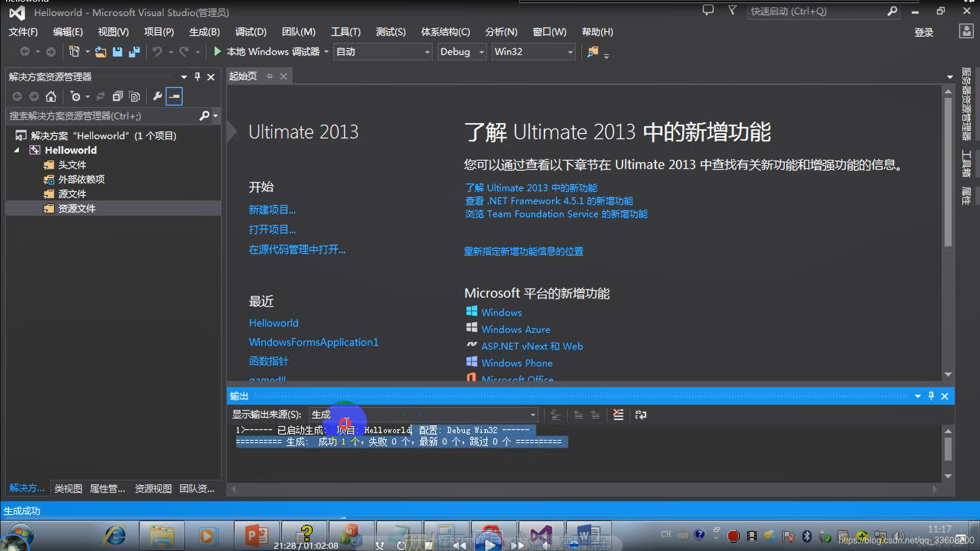Click the 打开项目... link

pos(272,229)
